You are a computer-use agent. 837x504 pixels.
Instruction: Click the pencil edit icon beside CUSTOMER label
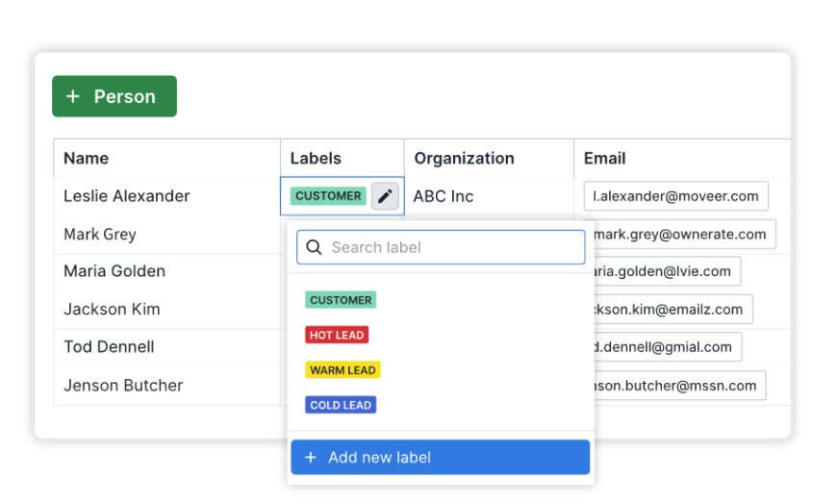coord(385,196)
